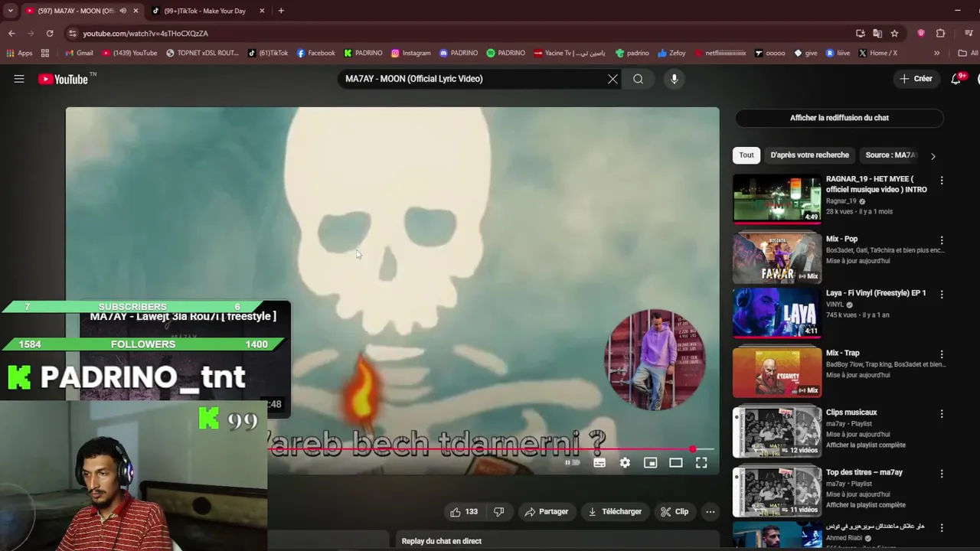Toggle subtitles in the video player
980x551 pixels.
(x=599, y=462)
